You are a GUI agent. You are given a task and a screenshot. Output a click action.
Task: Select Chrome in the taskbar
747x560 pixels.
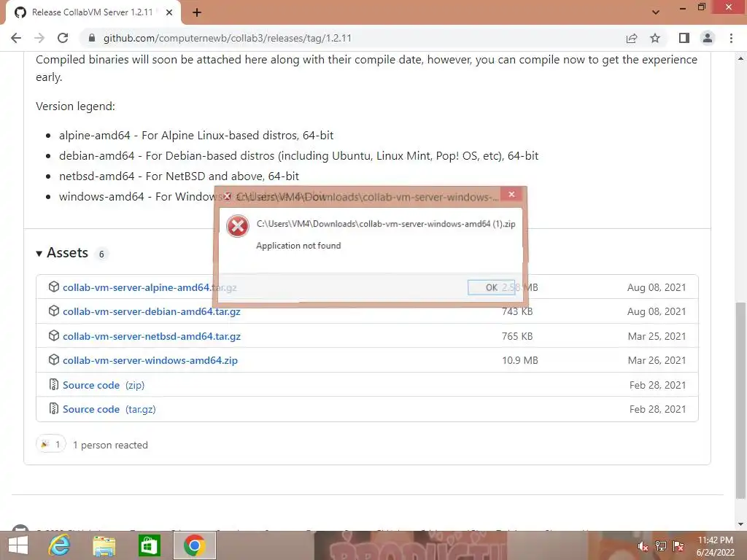click(x=194, y=545)
